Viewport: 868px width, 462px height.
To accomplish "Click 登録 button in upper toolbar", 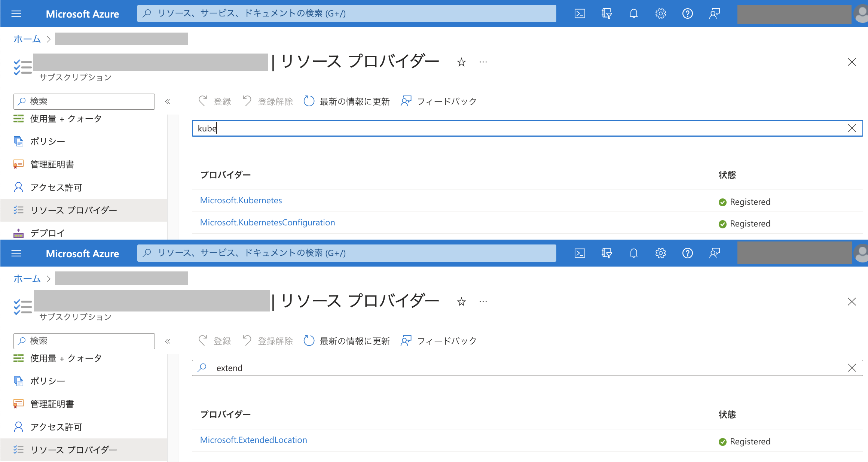I will [x=215, y=101].
